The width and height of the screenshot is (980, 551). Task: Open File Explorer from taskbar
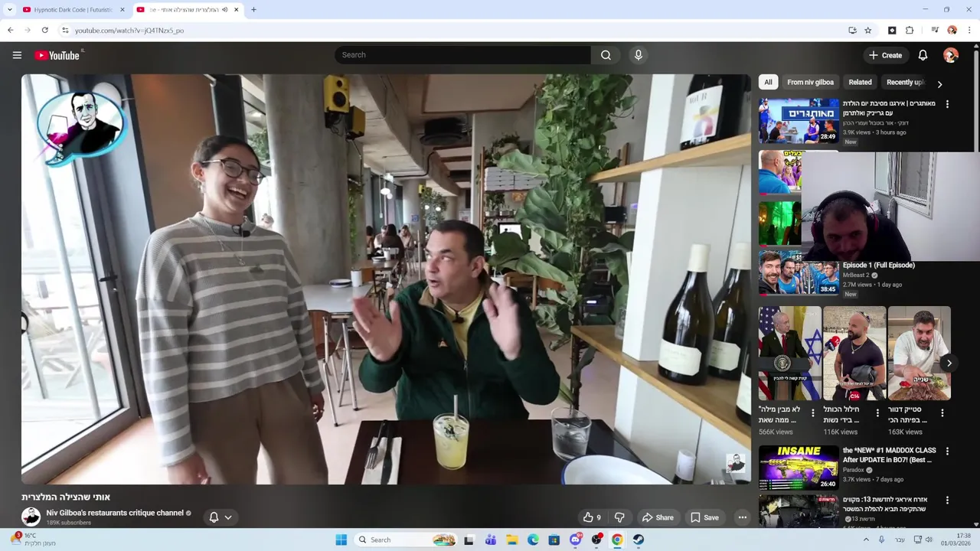512,540
